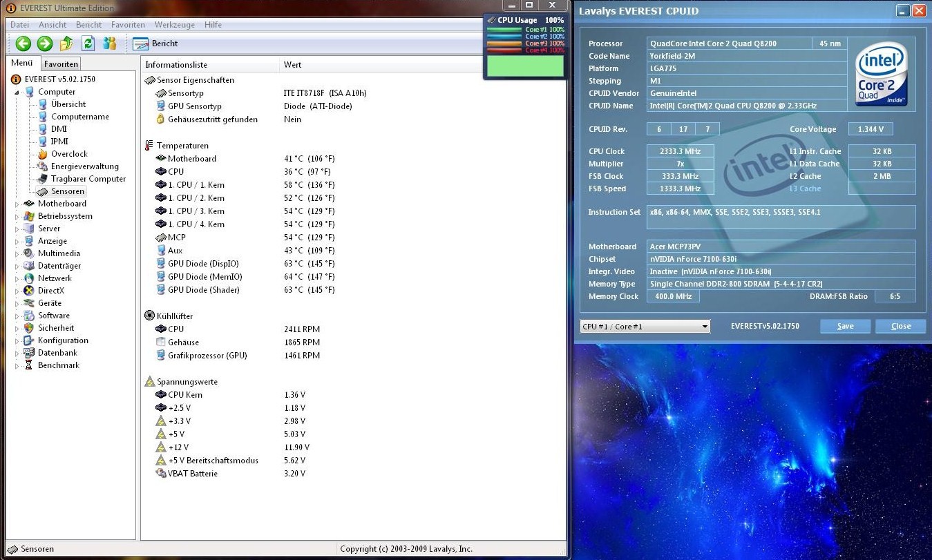
Task: Click Close in the CPUID window
Action: [x=901, y=327]
